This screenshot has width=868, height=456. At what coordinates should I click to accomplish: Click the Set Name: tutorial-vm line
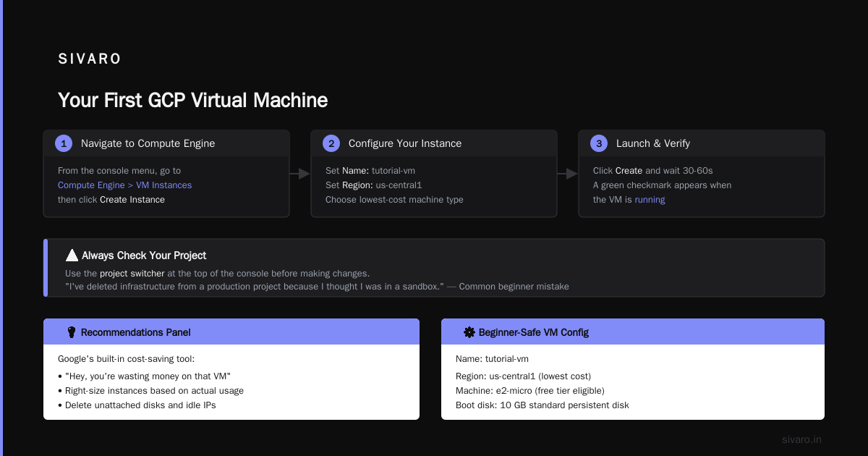pos(370,171)
